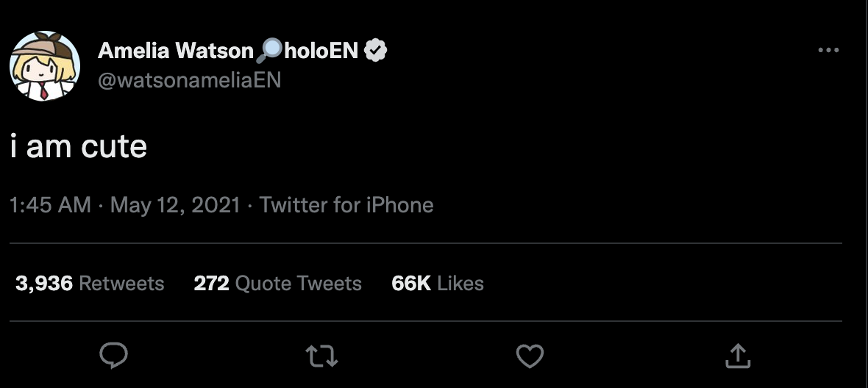Click the tweet text "i am cute"
This screenshot has width=868, height=388.
pyautogui.click(x=79, y=147)
